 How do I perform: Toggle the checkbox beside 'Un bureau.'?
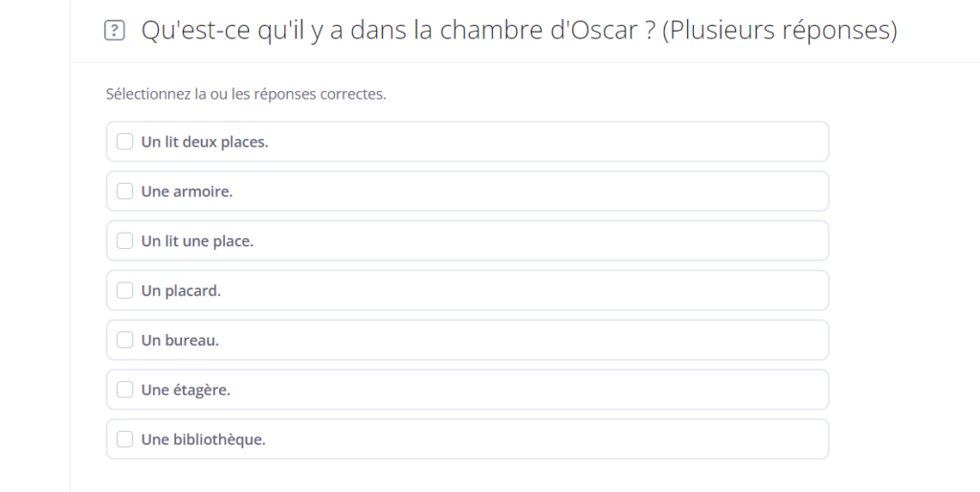tap(125, 340)
